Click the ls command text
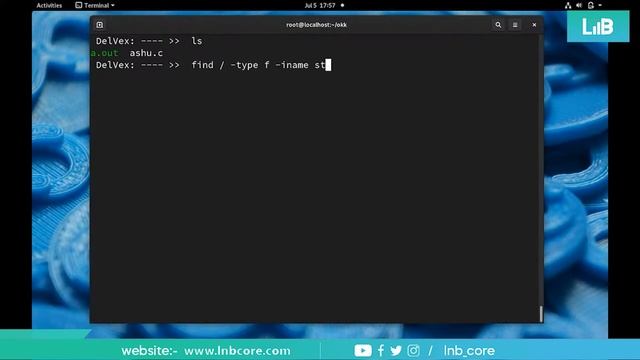The height and width of the screenshot is (360, 640). pyautogui.click(x=197, y=41)
